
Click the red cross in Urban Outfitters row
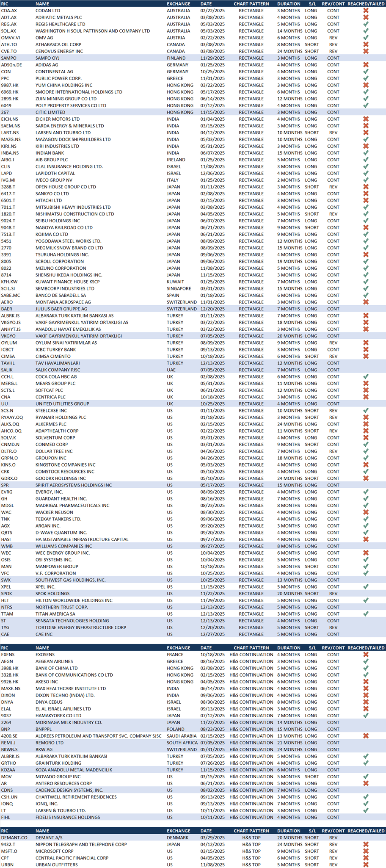coord(366,865)
